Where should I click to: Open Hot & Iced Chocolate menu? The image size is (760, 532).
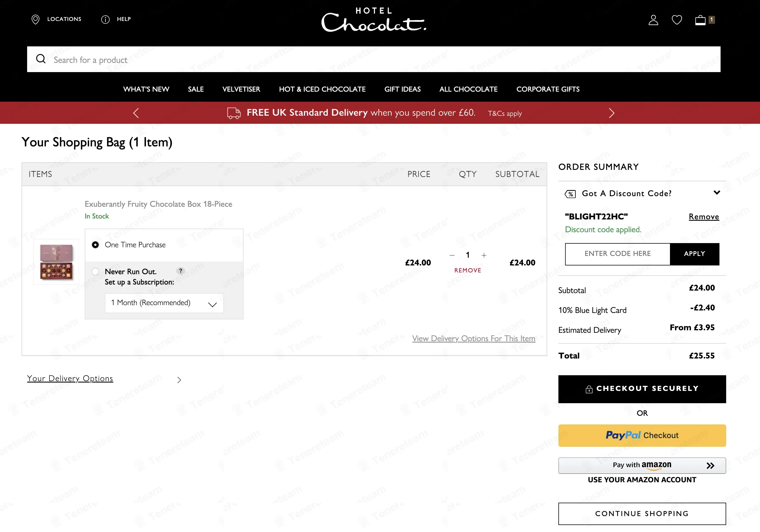(322, 89)
